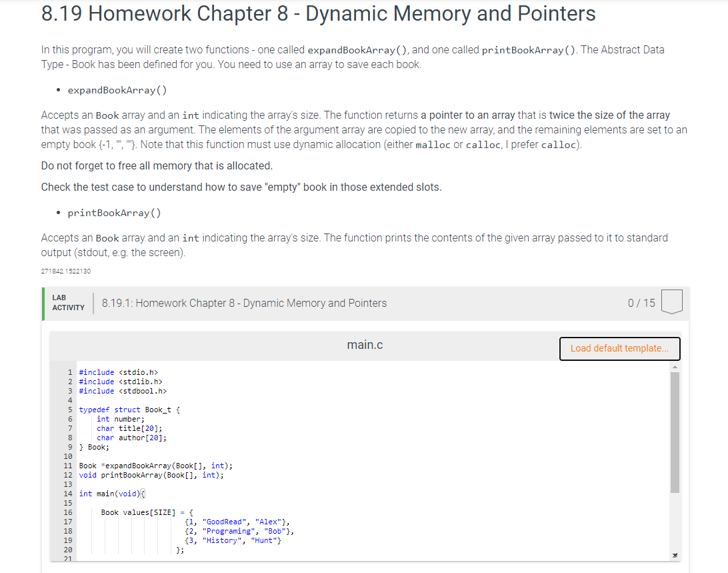Load the default template

(619, 348)
